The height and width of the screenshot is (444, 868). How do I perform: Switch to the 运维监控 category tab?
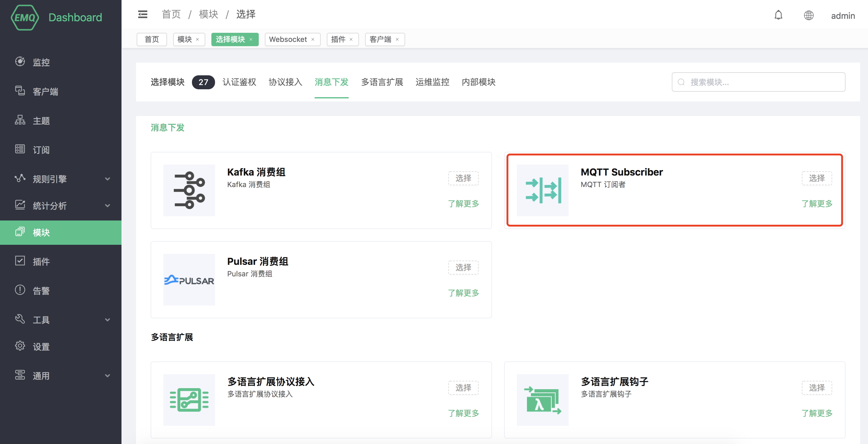click(x=432, y=82)
